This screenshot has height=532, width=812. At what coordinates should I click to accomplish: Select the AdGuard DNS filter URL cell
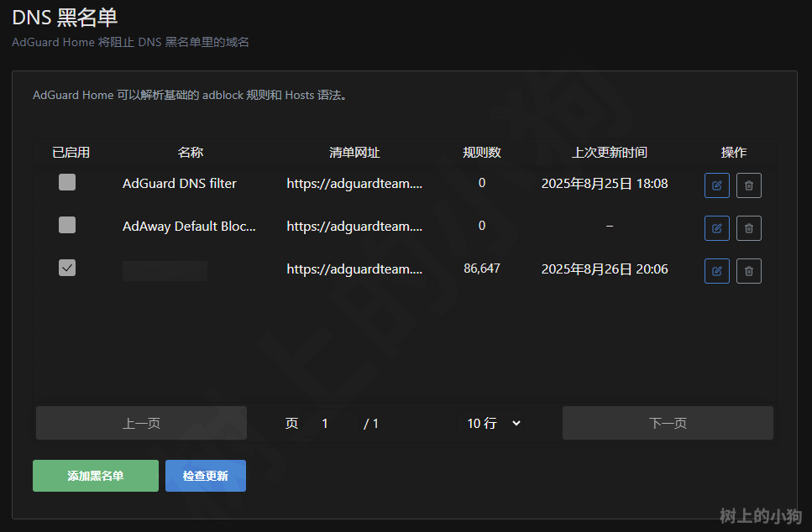tap(354, 183)
